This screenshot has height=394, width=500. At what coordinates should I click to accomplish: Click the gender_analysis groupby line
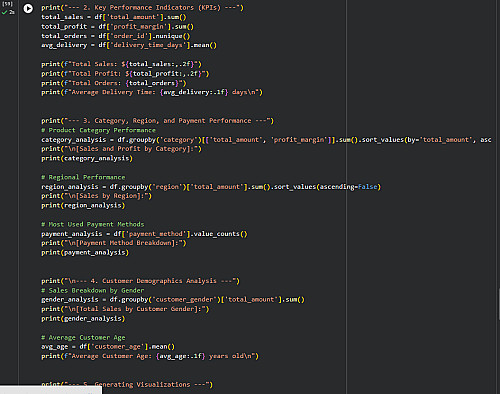pyautogui.click(x=173, y=300)
